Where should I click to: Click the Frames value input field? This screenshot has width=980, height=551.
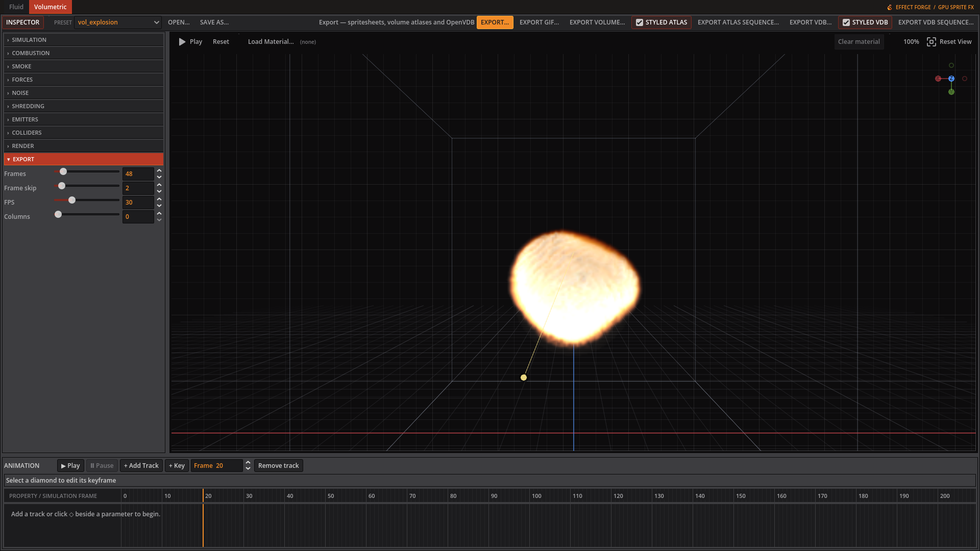[138, 173]
